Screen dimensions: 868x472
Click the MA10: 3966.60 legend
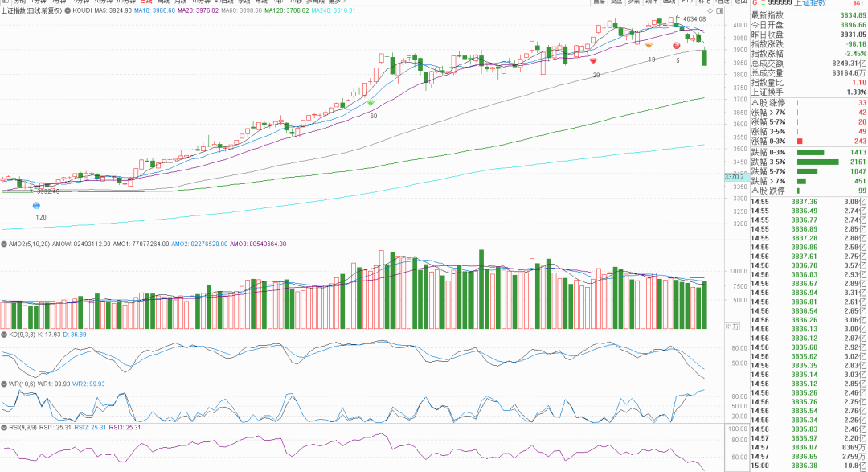pyautogui.click(x=154, y=10)
